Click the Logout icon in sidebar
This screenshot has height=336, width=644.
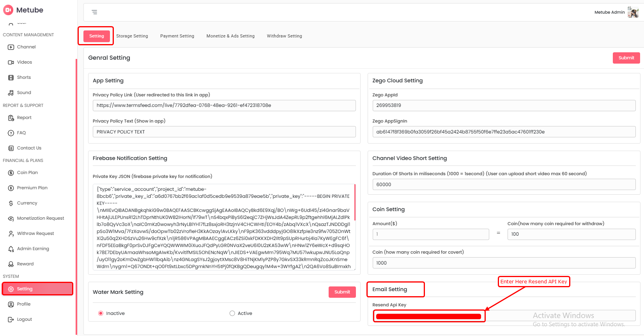[11, 320]
